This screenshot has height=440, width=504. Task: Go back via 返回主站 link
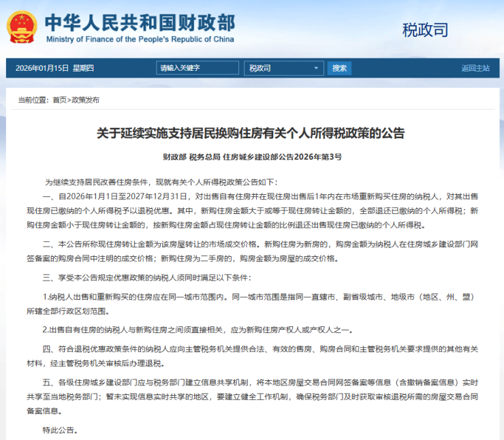pyautogui.click(x=475, y=68)
